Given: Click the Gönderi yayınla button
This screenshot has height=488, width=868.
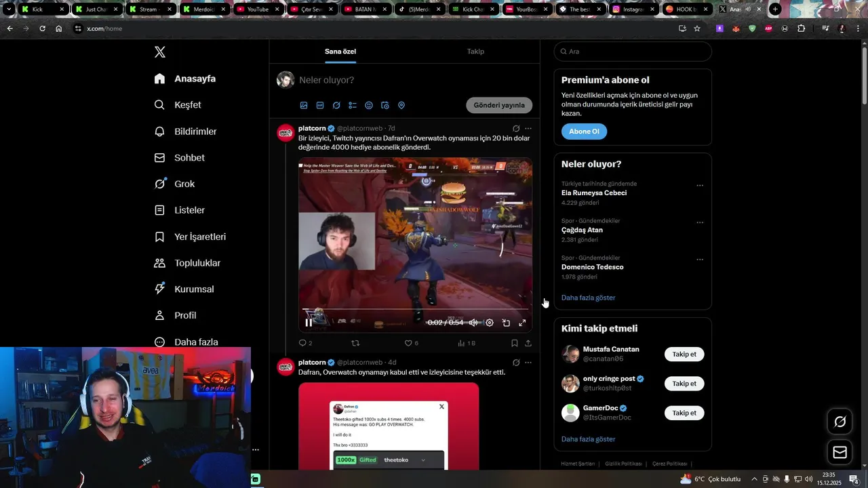Looking at the screenshot, I should click(x=499, y=105).
